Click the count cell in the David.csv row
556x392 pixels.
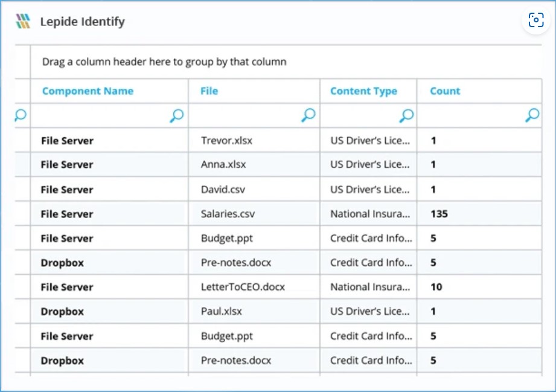479,190
